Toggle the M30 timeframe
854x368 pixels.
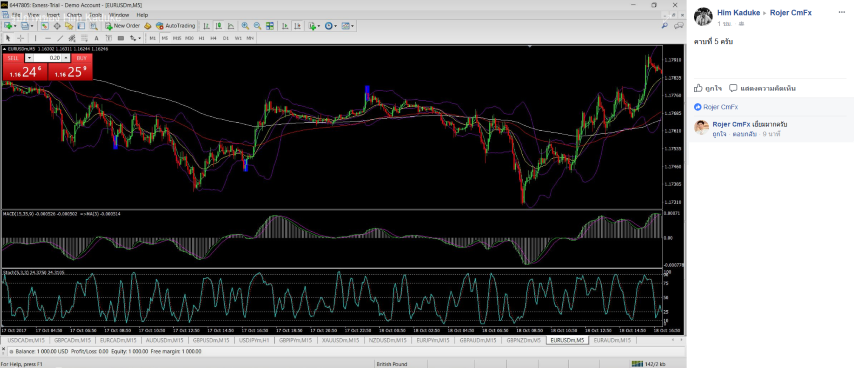point(189,38)
